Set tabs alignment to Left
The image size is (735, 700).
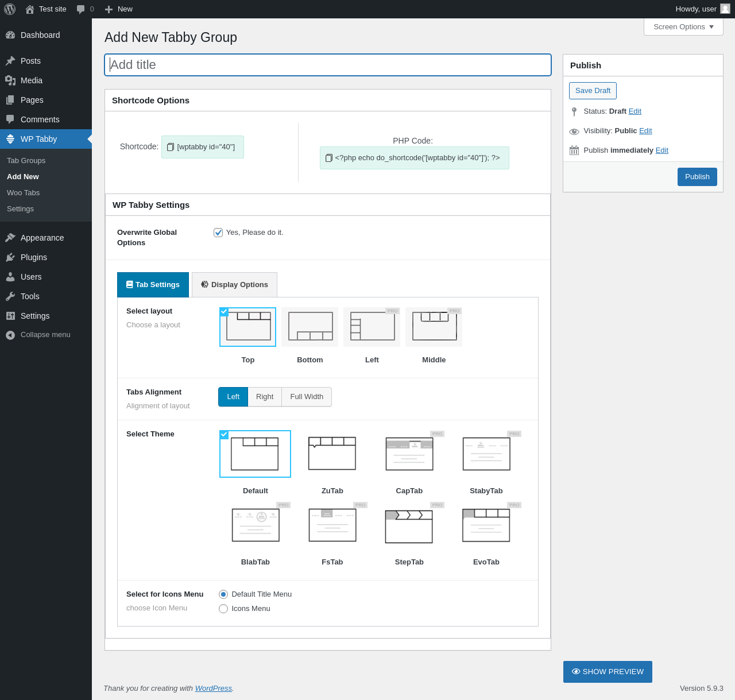click(233, 397)
